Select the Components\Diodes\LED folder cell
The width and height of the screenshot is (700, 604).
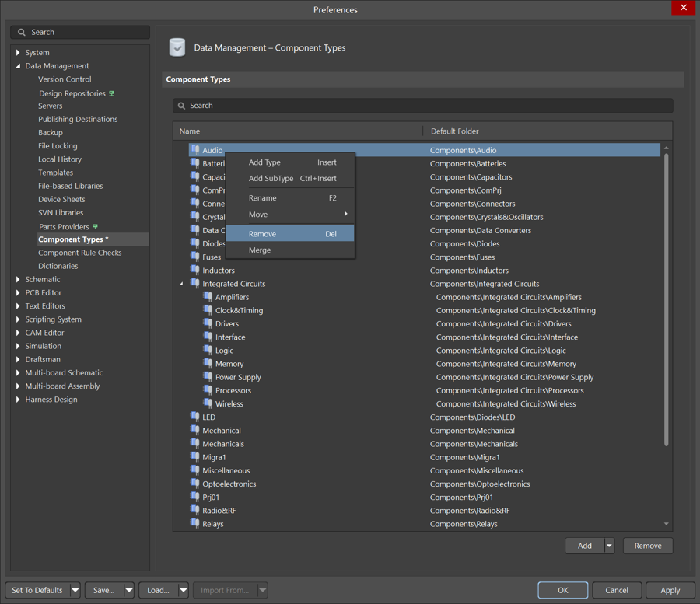pos(472,417)
